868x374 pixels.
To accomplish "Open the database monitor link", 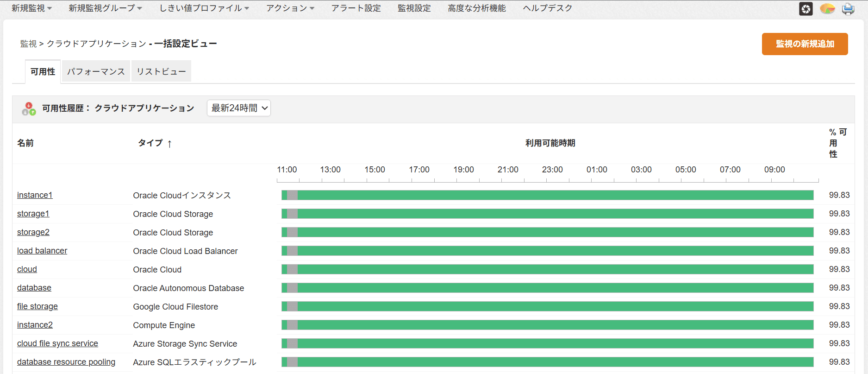I will (34, 288).
